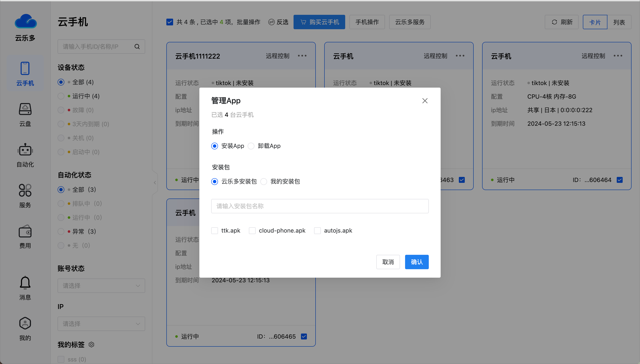Click the 反选 invert selection icon
The height and width of the screenshot is (364, 640).
pyautogui.click(x=271, y=22)
